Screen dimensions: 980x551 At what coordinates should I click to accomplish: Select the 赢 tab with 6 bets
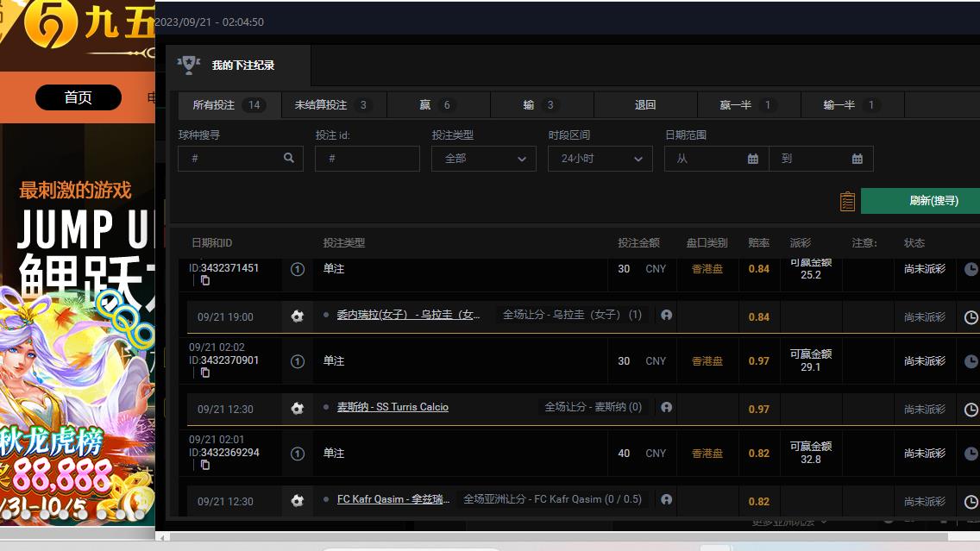(437, 105)
